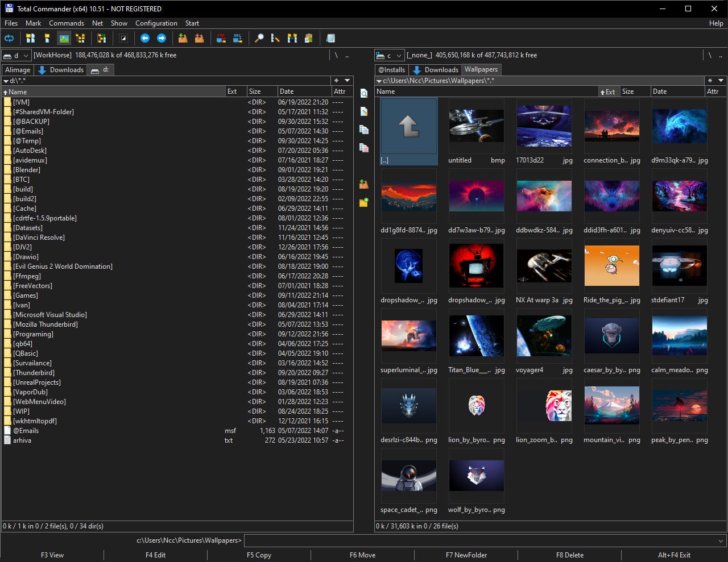The width and height of the screenshot is (728, 562).
Task: Open left panel favorites asterisk button
Action: pyautogui.click(x=336, y=81)
